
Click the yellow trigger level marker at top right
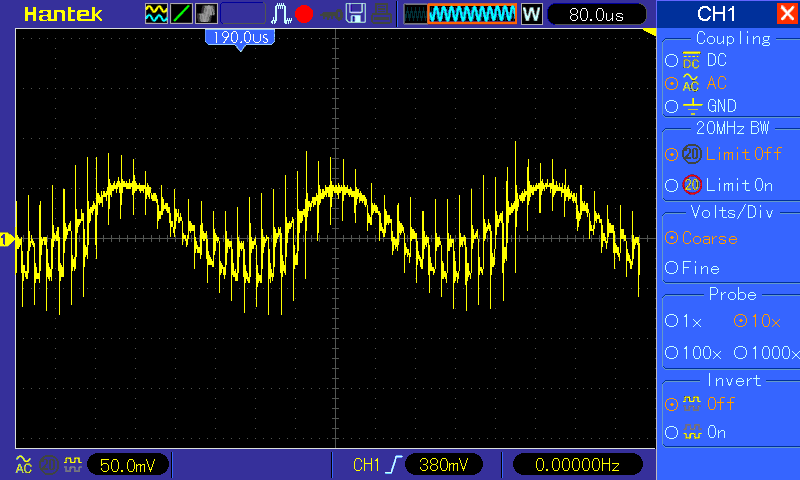point(649,33)
